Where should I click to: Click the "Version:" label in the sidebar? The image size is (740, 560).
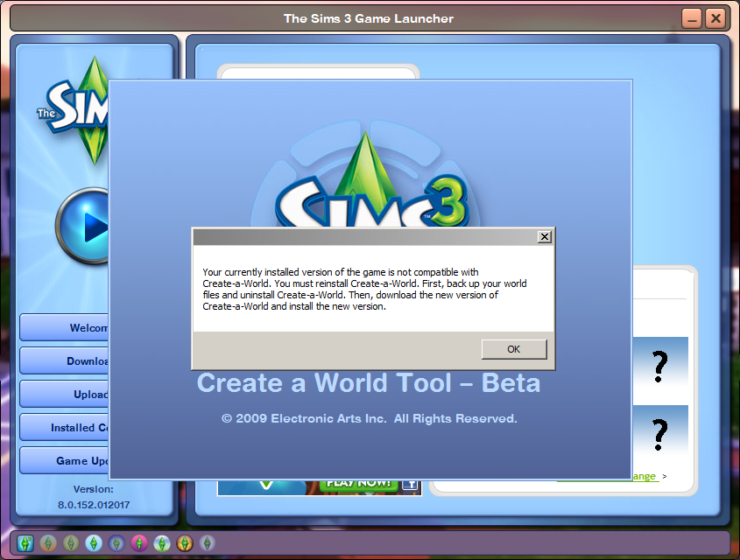tap(94, 489)
